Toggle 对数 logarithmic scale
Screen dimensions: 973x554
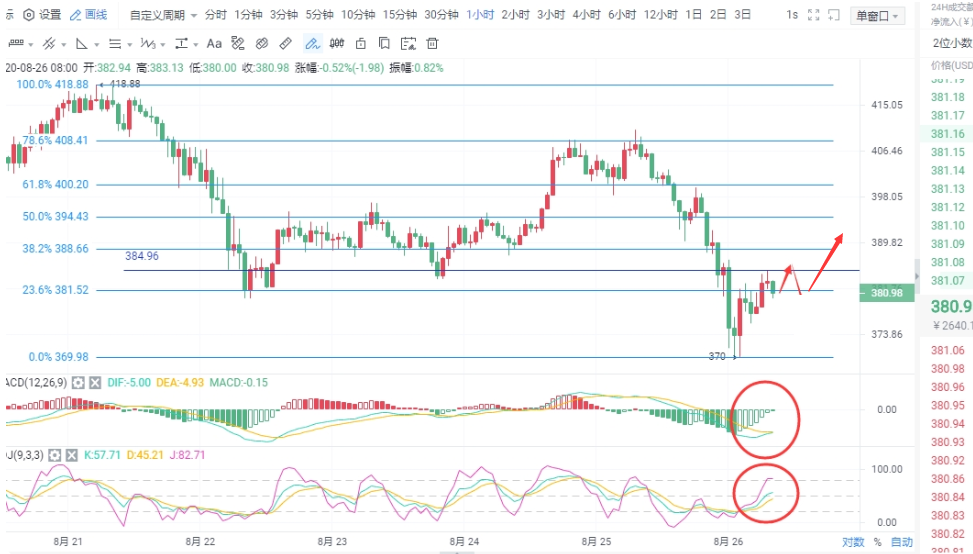click(851, 542)
